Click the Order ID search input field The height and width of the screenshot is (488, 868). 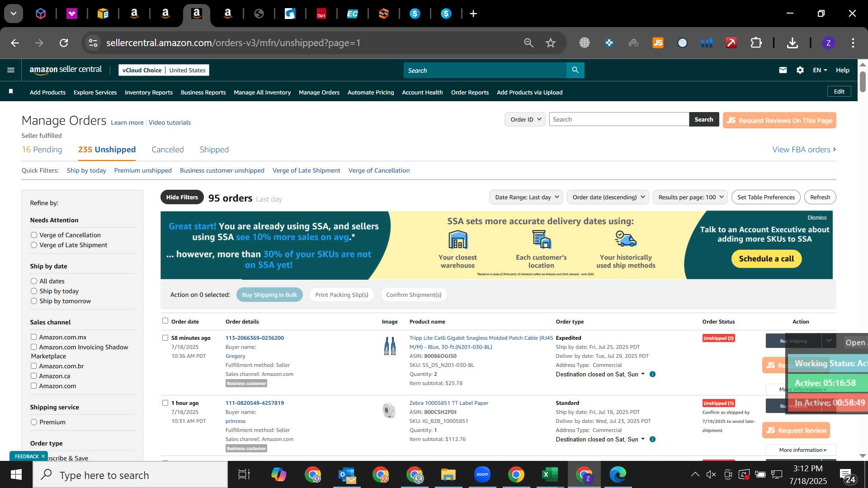[x=619, y=119]
